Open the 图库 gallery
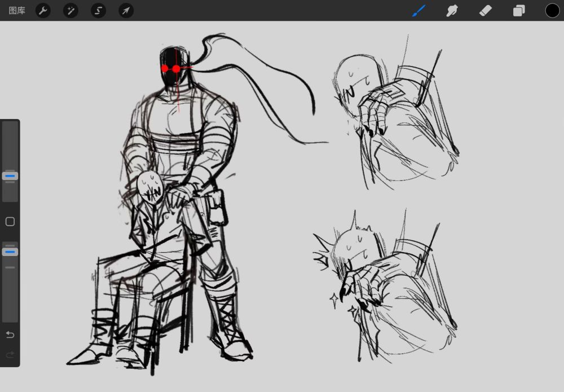Screen dimensions: 564x392 pos(17,11)
